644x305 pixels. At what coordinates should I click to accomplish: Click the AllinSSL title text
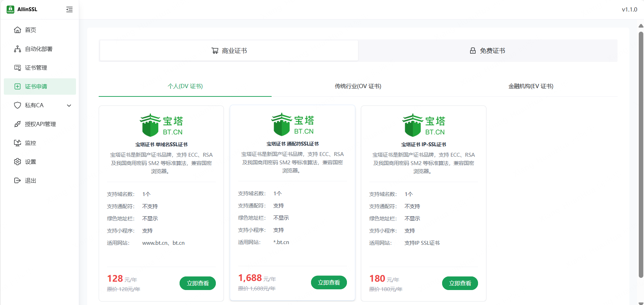27,9
